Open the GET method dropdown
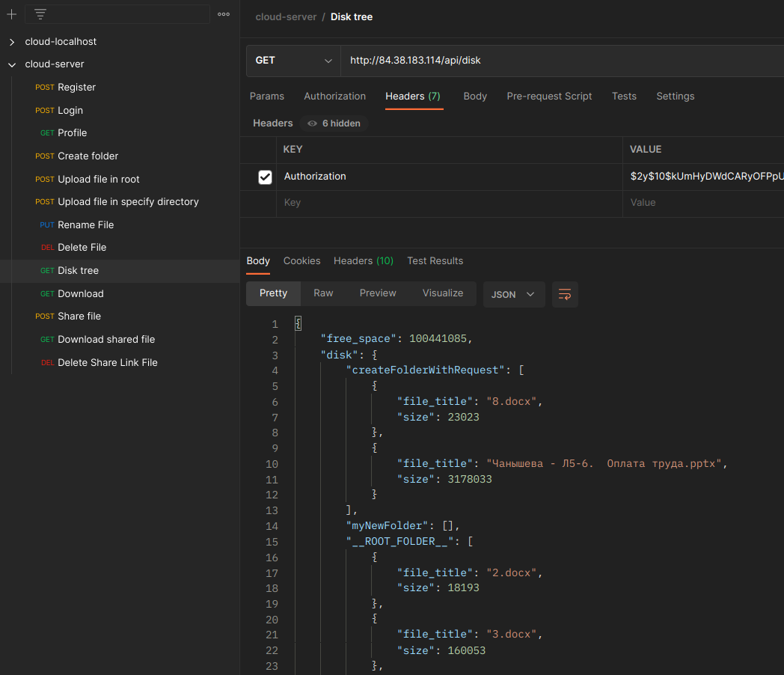Screen dimensions: 784x675 (x=293, y=61)
